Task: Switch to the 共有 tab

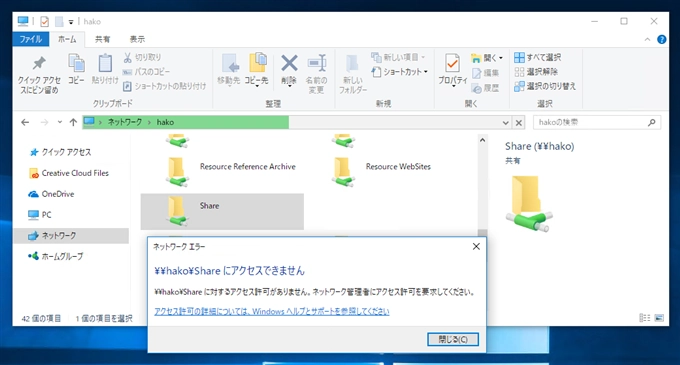Action: pos(102,39)
